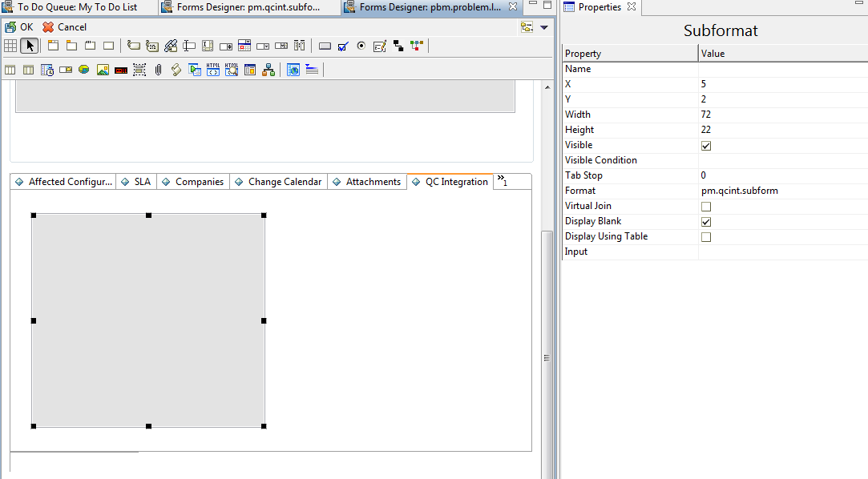Click the Value column header

click(783, 54)
